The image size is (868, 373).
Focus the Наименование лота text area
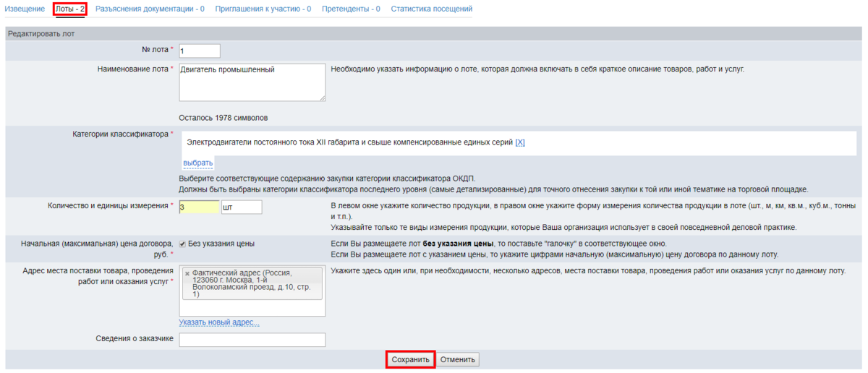tap(252, 82)
